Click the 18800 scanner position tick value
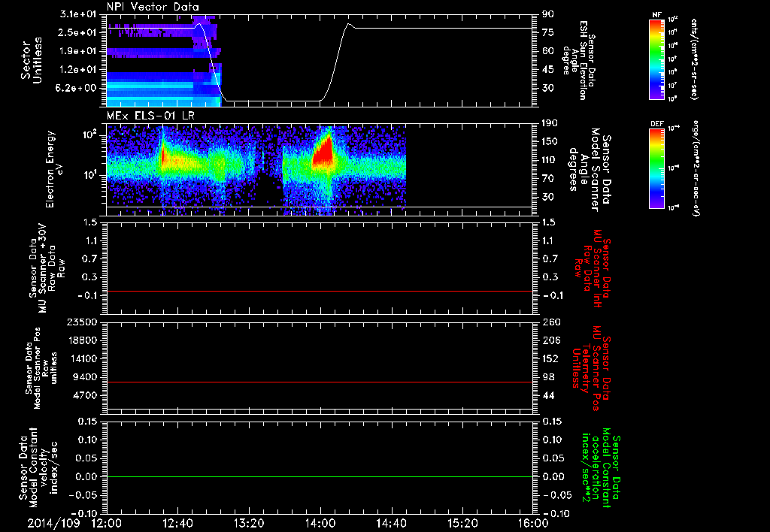Viewport: 770px width, 532px height. point(83,340)
